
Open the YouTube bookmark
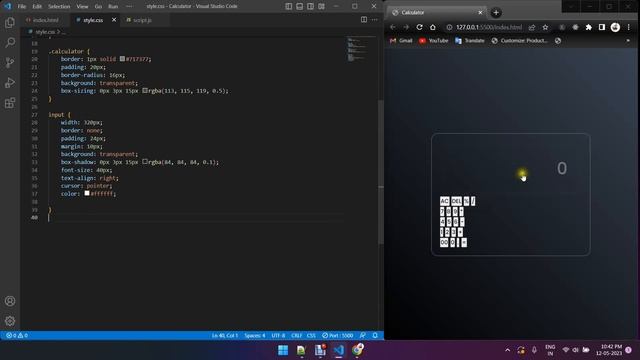[x=433, y=41]
